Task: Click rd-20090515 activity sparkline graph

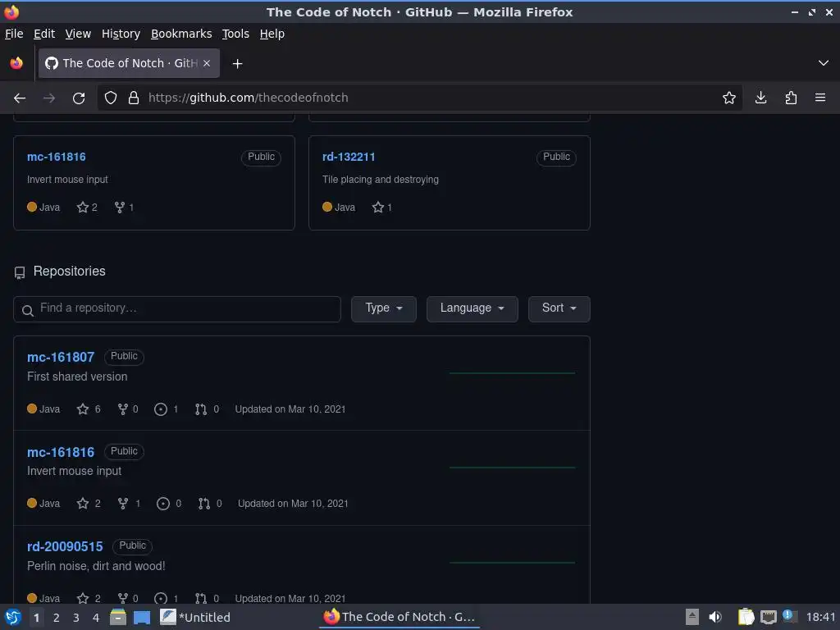Action: point(512,563)
